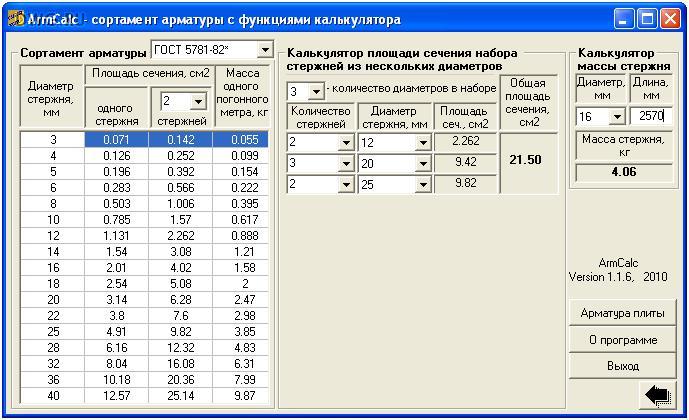Select the diameter 16 row cell

(53, 268)
